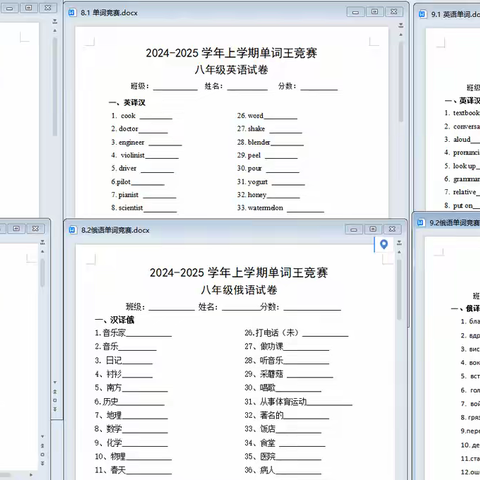Click the word "engineer" in item 3
Image resolution: width=480 pixels, height=480 pixels.
[131, 143]
